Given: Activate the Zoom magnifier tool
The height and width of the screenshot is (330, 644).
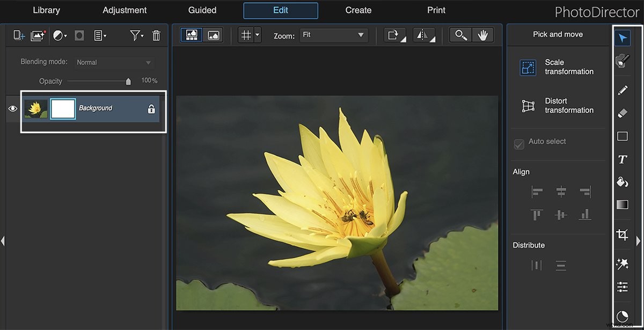Looking at the screenshot, I should (460, 35).
